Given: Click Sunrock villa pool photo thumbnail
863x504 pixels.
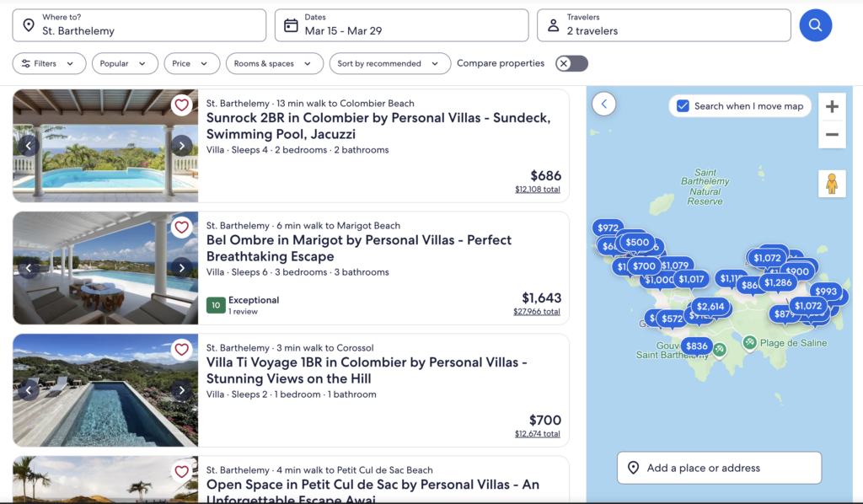Looking at the screenshot, I should click(x=105, y=146).
